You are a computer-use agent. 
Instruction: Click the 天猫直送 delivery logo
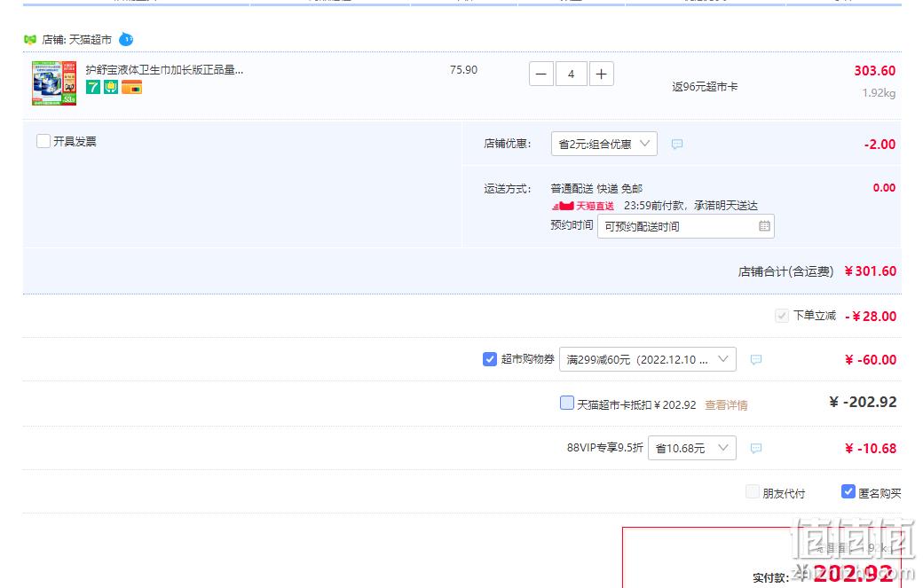point(583,206)
